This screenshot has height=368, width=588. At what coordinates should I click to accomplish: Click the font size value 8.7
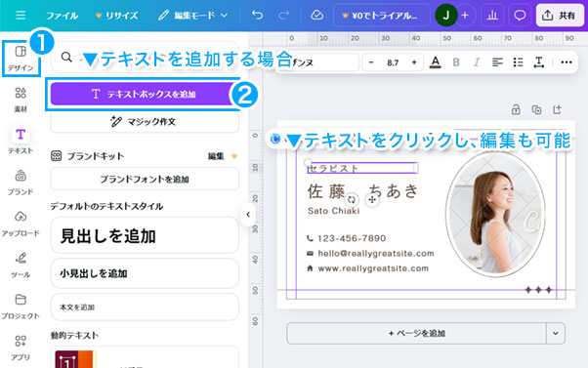[393, 62]
